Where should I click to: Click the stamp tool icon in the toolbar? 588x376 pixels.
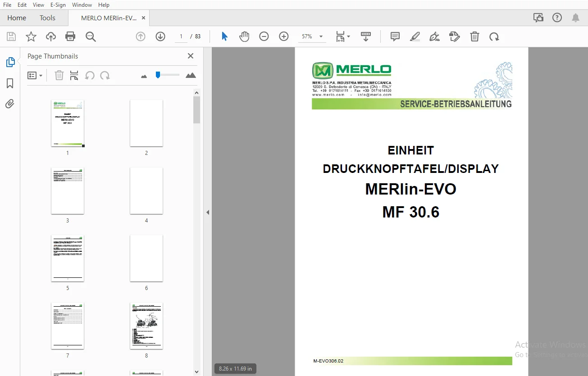pos(455,36)
